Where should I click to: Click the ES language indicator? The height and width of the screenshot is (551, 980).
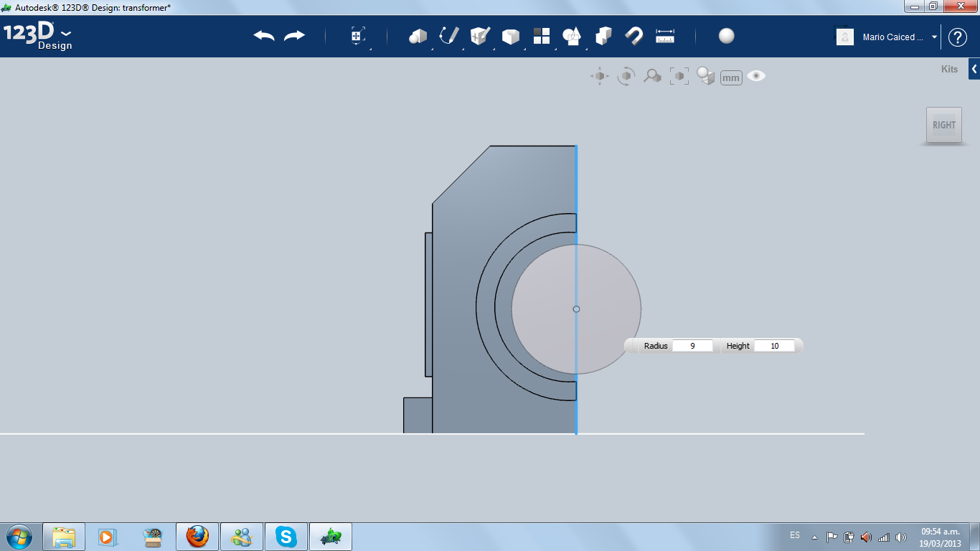pyautogui.click(x=795, y=535)
